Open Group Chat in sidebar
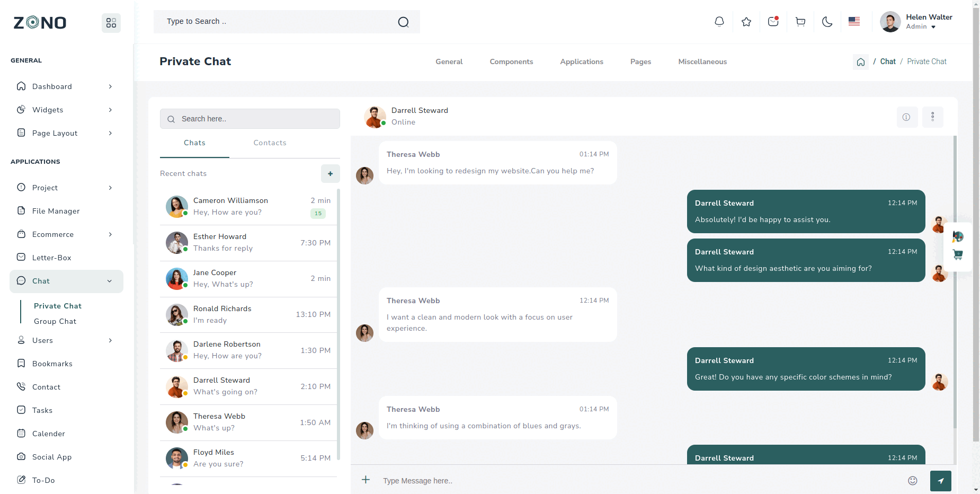This screenshot has height=494, width=980. click(x=55, y=321)
